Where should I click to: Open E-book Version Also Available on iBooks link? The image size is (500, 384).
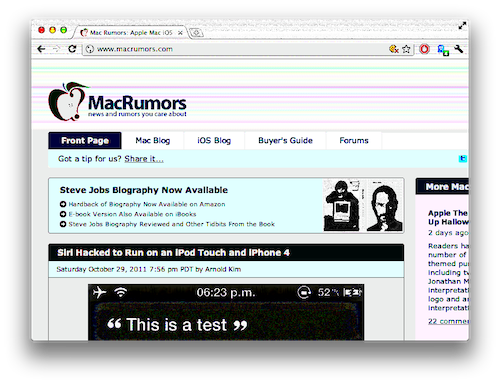[132, 214]
